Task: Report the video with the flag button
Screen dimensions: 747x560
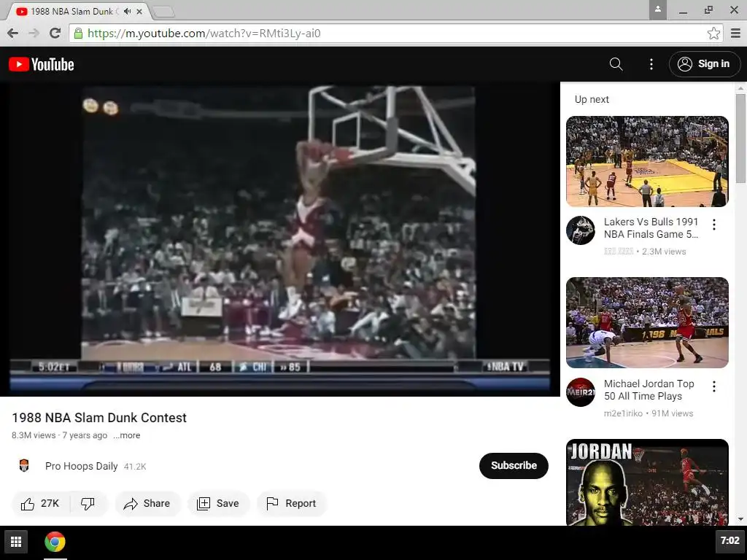Action: click(291, 503)
